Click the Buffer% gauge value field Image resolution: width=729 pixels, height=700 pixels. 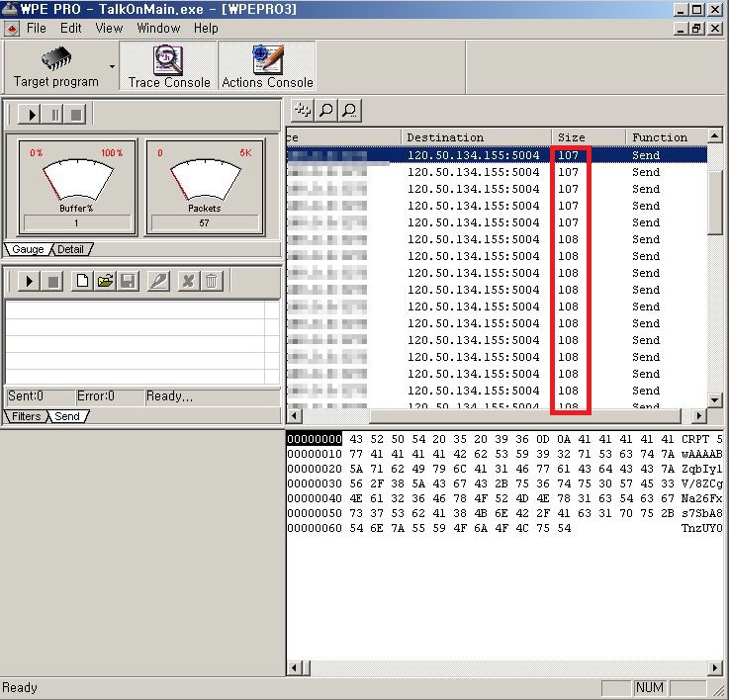[x=77, y=223]
